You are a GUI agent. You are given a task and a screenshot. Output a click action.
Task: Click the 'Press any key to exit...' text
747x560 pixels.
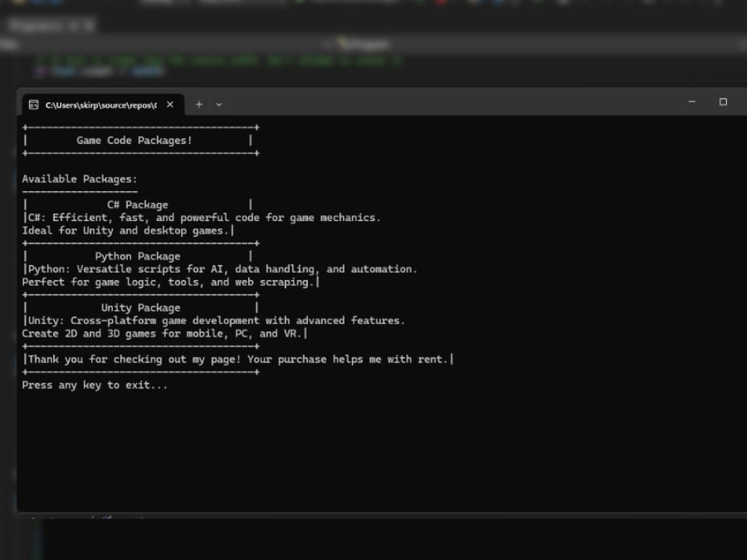[x=95, y=385]
